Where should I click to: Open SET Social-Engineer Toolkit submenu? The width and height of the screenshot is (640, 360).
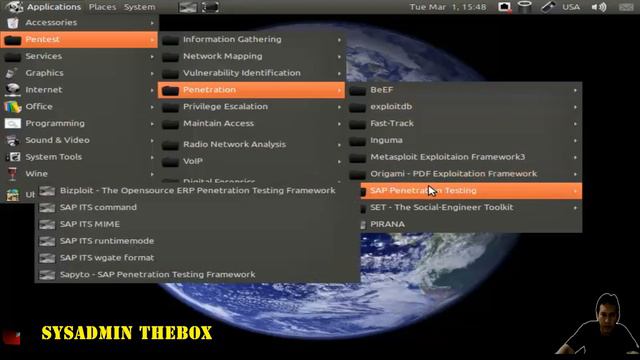[471, 207]
